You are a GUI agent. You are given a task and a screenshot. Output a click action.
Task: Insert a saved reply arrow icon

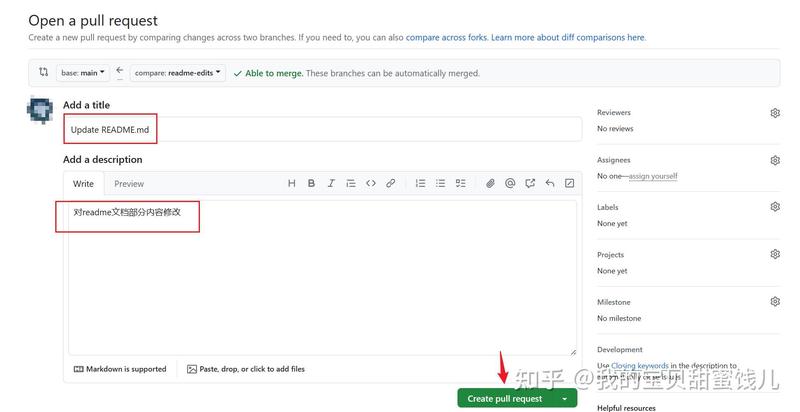point(550,183)
